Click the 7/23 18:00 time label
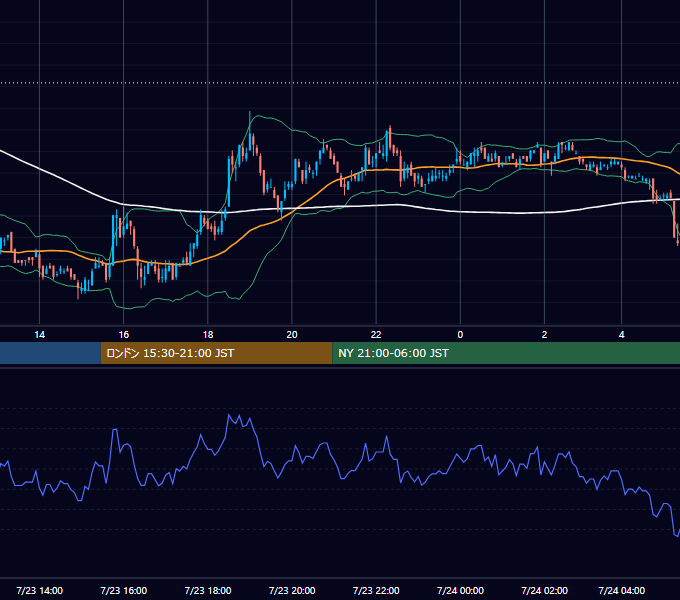The height and width of the screenshot is (600, 680). (x=208, y=590)
